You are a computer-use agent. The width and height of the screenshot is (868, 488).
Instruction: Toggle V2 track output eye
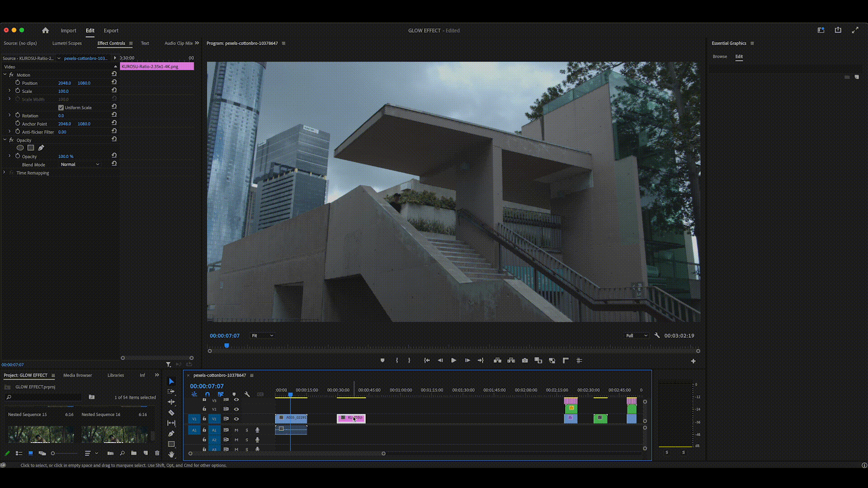click(236, 409)
